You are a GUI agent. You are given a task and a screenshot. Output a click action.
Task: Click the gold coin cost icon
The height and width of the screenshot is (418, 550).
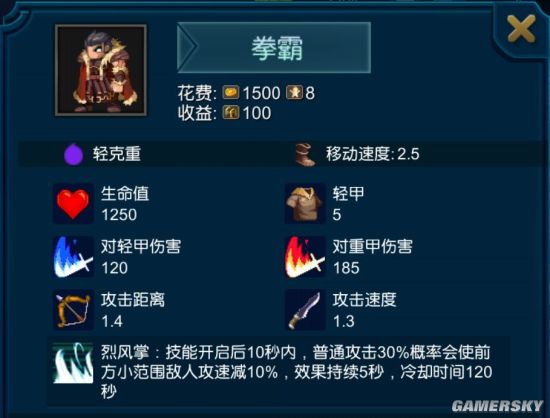231,93
